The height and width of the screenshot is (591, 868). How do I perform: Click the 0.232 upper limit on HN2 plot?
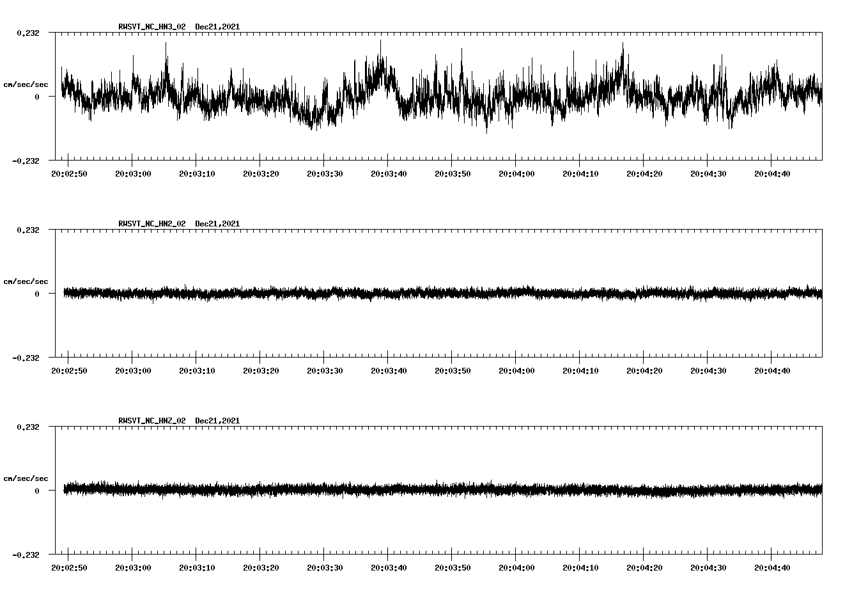[27, 230]
